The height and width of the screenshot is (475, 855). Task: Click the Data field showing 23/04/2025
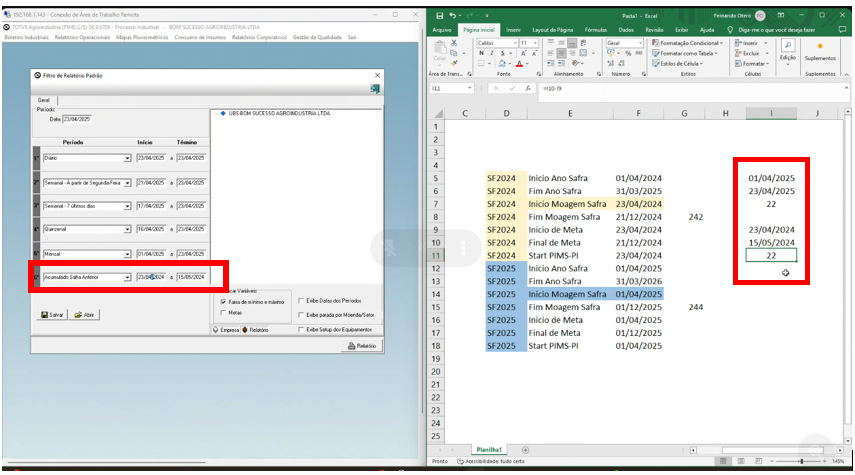[76, 119]
